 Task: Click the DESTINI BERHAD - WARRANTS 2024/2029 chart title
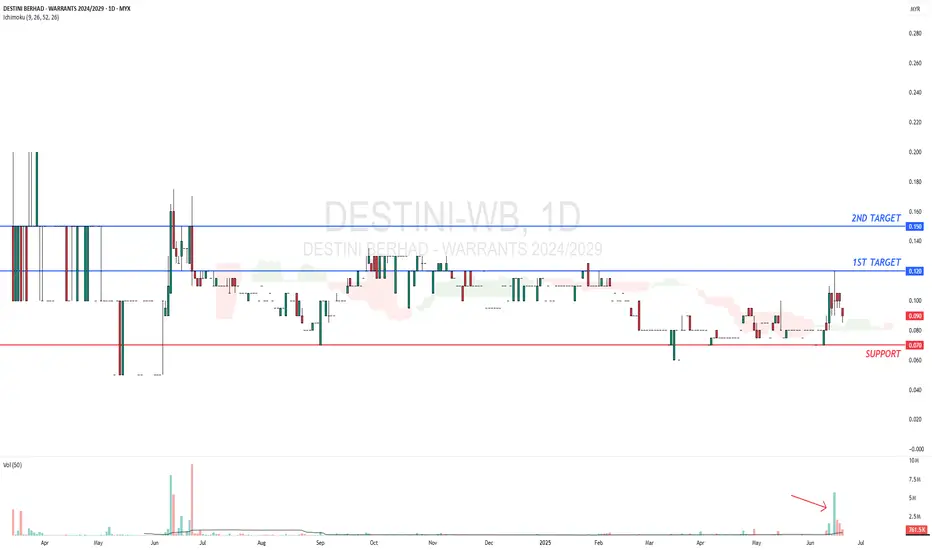[x=67, y=9]
